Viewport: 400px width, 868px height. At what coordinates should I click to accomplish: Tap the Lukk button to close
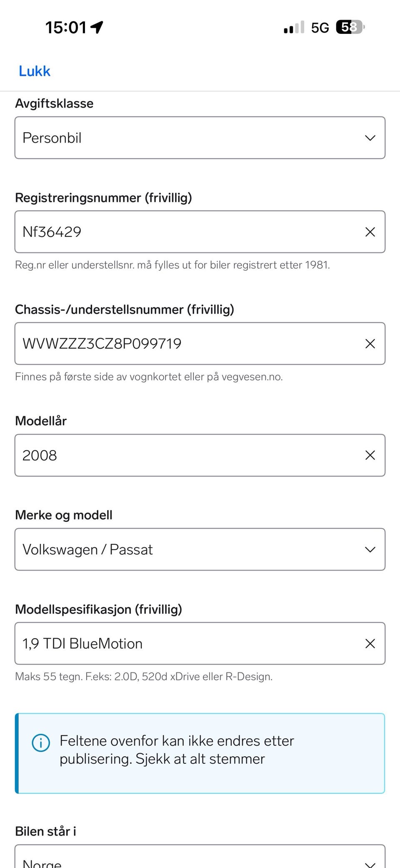coord(35,71)
